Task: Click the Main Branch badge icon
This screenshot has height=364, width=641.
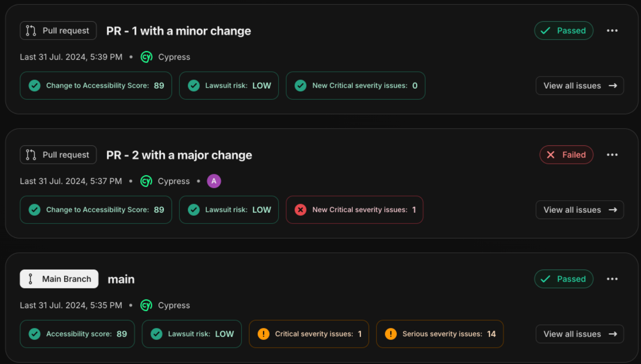Action: pyautogui.click(x=31, y=279)
